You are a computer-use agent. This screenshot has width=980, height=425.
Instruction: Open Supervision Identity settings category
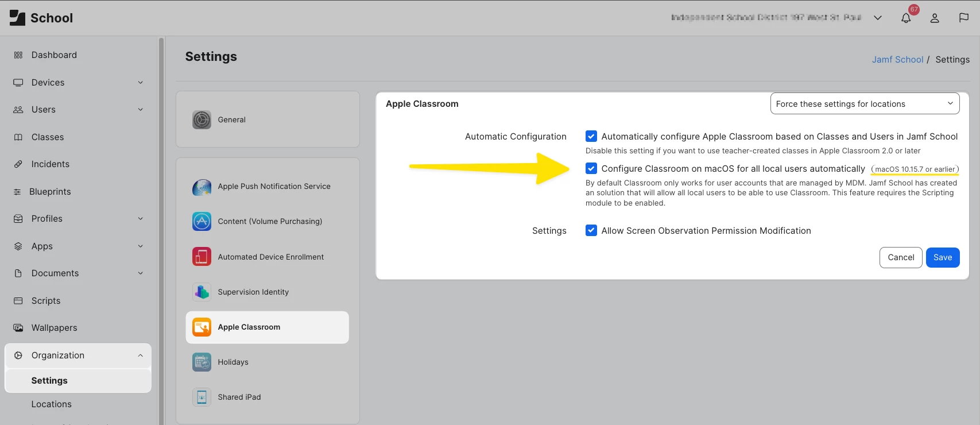(268, 292)
